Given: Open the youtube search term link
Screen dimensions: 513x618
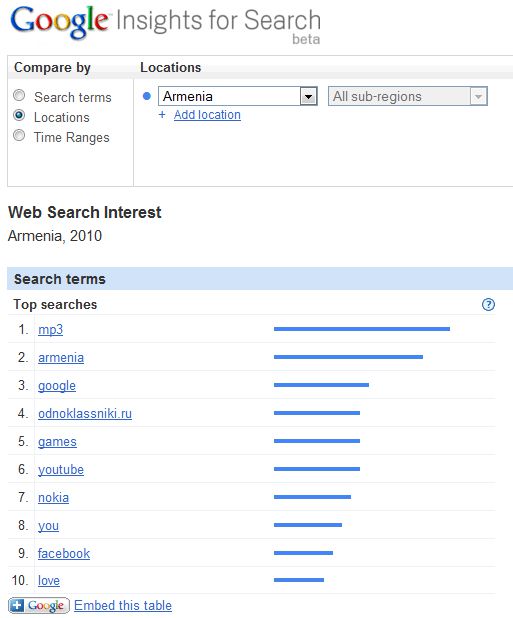Looking at the screenshot, I should tap(61, 469).
